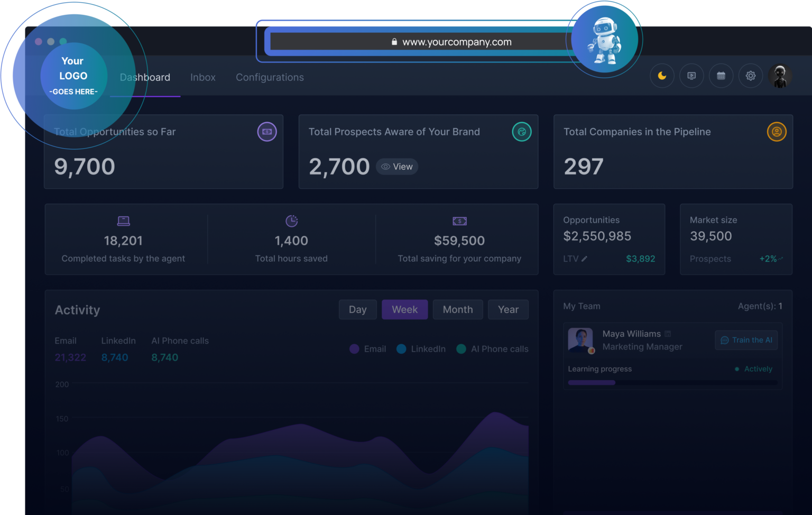Toggle the AI Phone calls legend dot
Image resolution: width=812 pixels, height=515 pixels.
coord(460,349)
